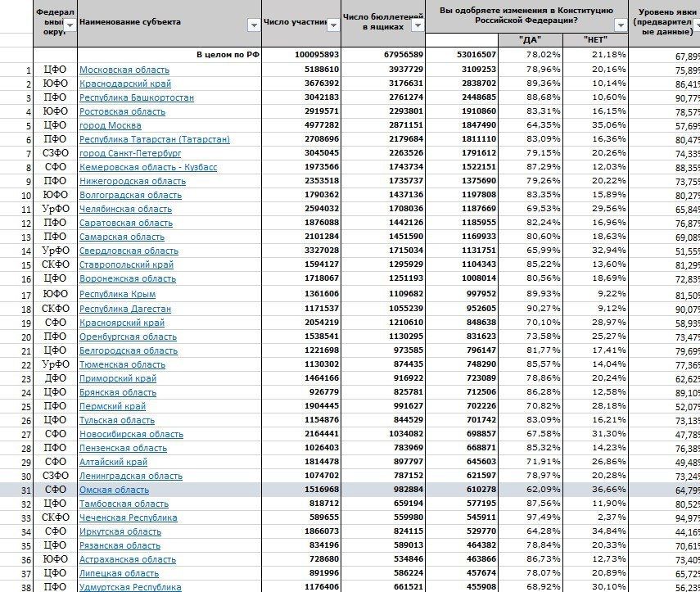Open filter dropdown for Наименование субъекта column
This screenshot has height=592, width=700.
(x=254, y=26)
